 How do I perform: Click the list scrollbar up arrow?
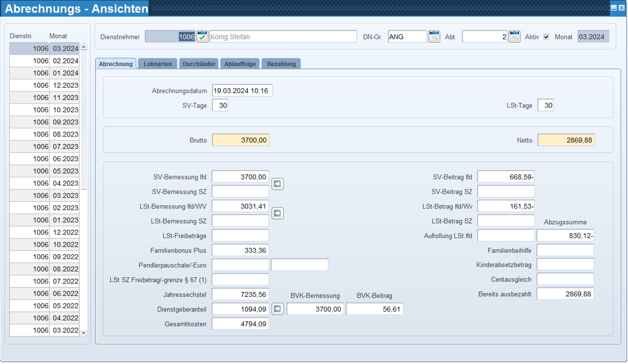pyautogui.click(x=84, y=47)
